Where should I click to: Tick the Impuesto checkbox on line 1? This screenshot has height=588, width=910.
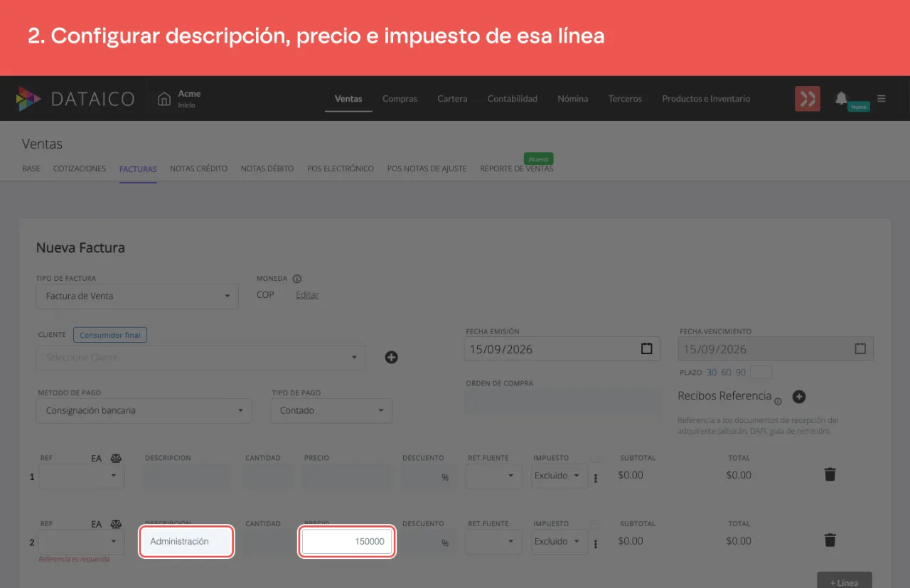[x=594, y=459]
